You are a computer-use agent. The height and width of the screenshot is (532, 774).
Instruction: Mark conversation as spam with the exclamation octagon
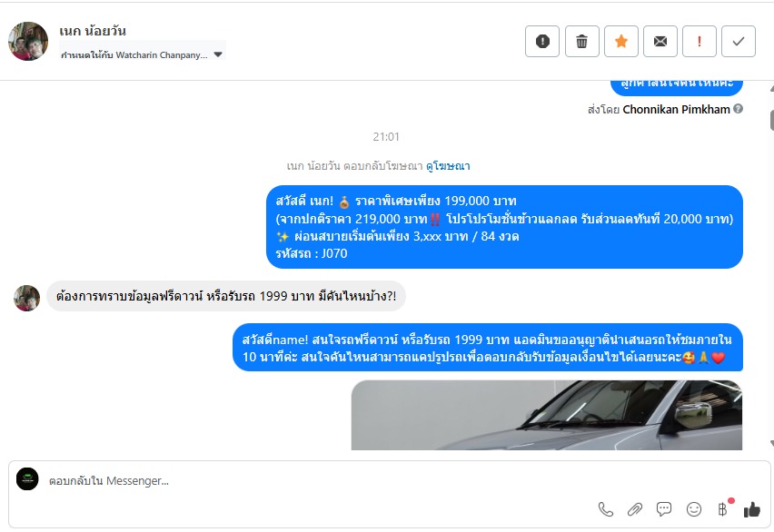pos(542,42)
